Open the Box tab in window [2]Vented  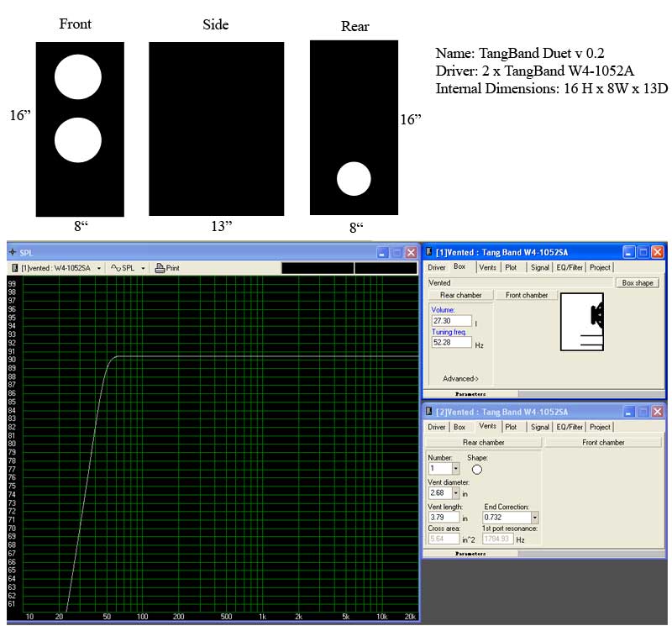point(459,427)
